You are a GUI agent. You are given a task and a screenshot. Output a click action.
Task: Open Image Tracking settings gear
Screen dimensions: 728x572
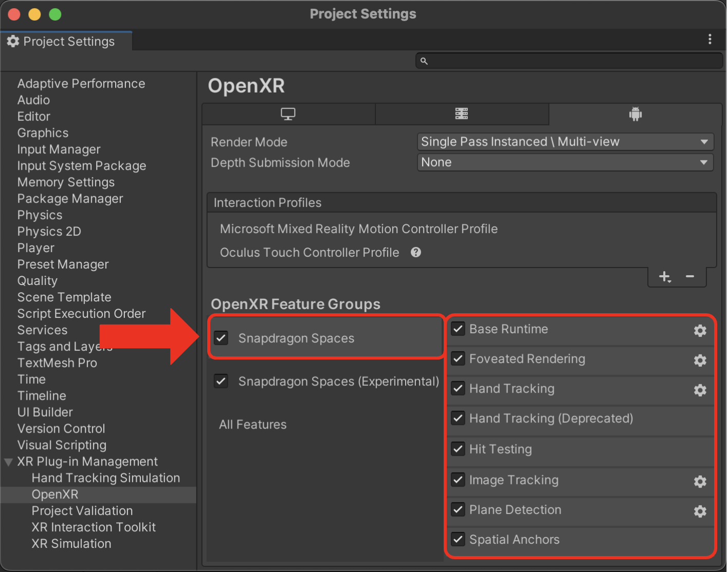(x=700, y=481)
